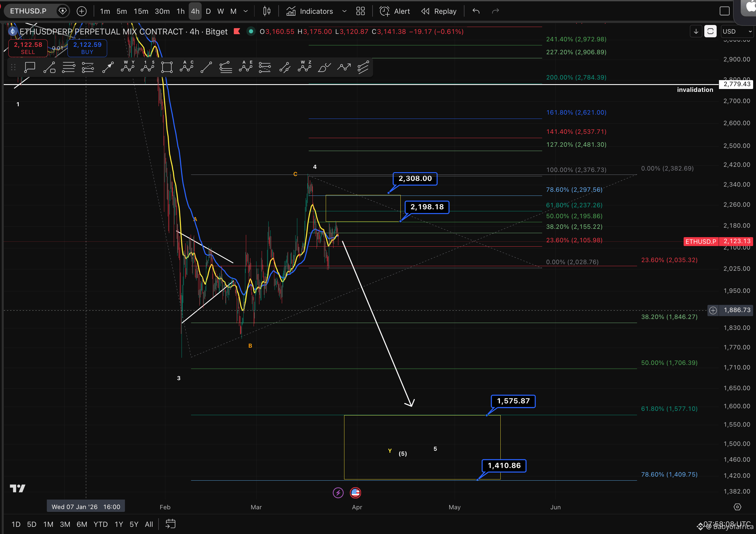Image resolution: width=756 pixels, height=534 pixels.
Task: Open the Indicators dialog
Action: pyautogui.click(x=310, y=11)
